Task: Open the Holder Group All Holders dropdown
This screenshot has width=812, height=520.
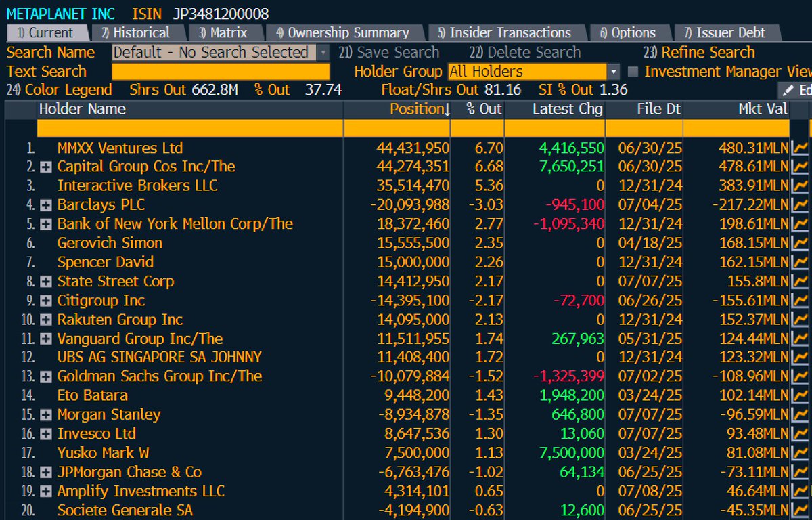Action: click(x=614, y=71)
